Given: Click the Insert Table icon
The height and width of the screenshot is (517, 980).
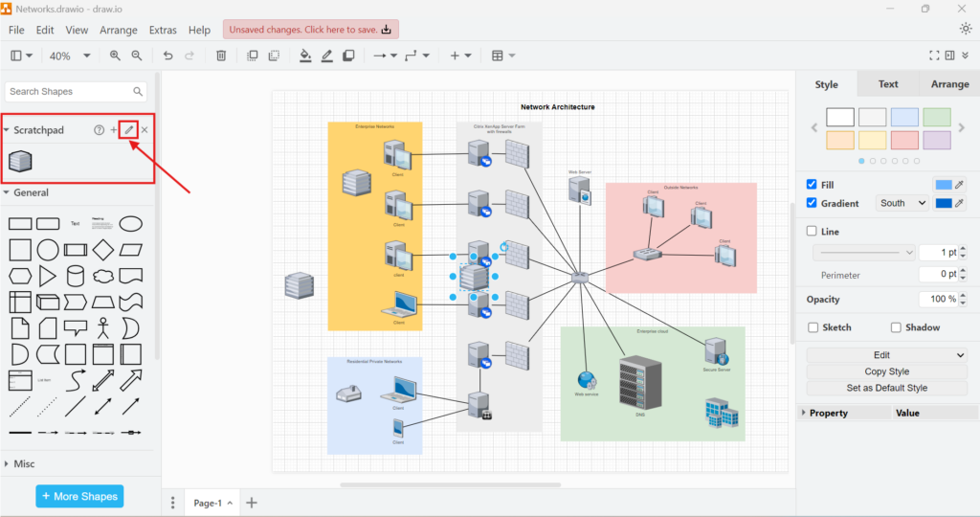Looking at the screenshot, I should [x=498, y=56].
